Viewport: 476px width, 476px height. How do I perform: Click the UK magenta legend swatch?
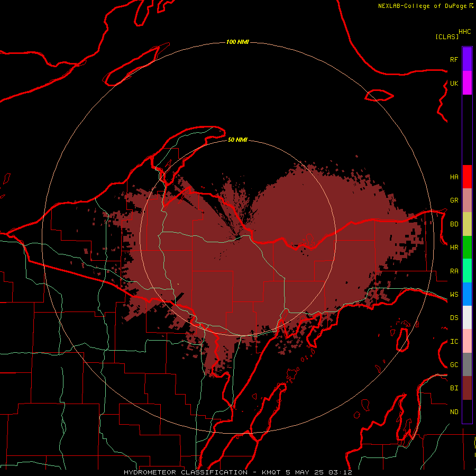tap(467, 83)
